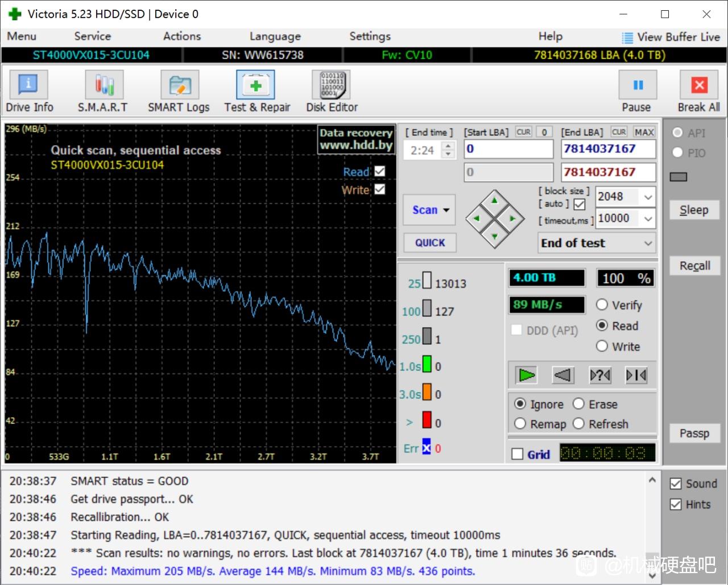Open the Help menu
This screenshot has width=728, height=585.
[551, 36]
